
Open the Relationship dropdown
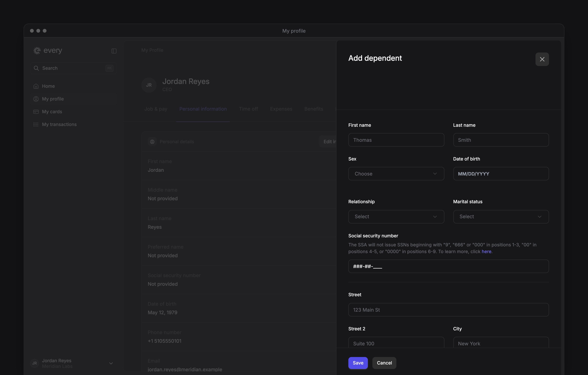(396, 217)
